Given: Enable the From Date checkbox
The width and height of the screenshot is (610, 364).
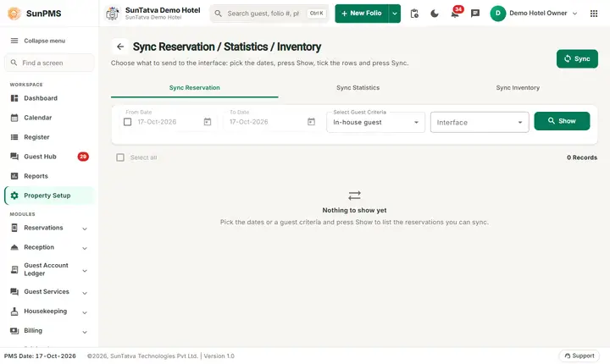Looking at the screenshot, I should tap(127, 122).
